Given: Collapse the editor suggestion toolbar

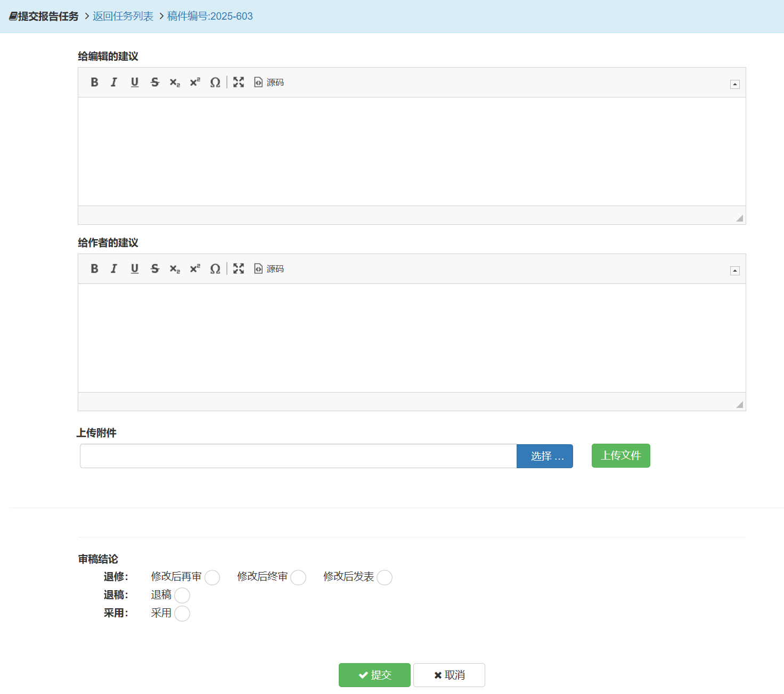Looking at the screenshot, I should [x=734, y=84].
